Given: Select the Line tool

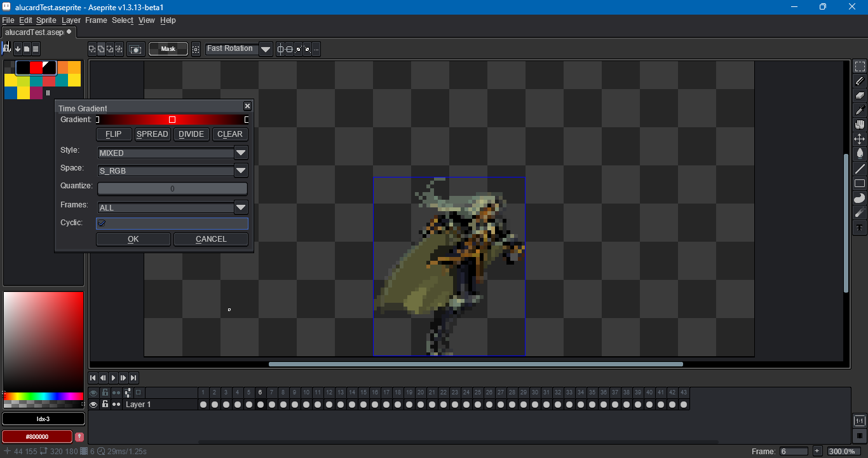Looking at the screenshot, I should 860,169.
